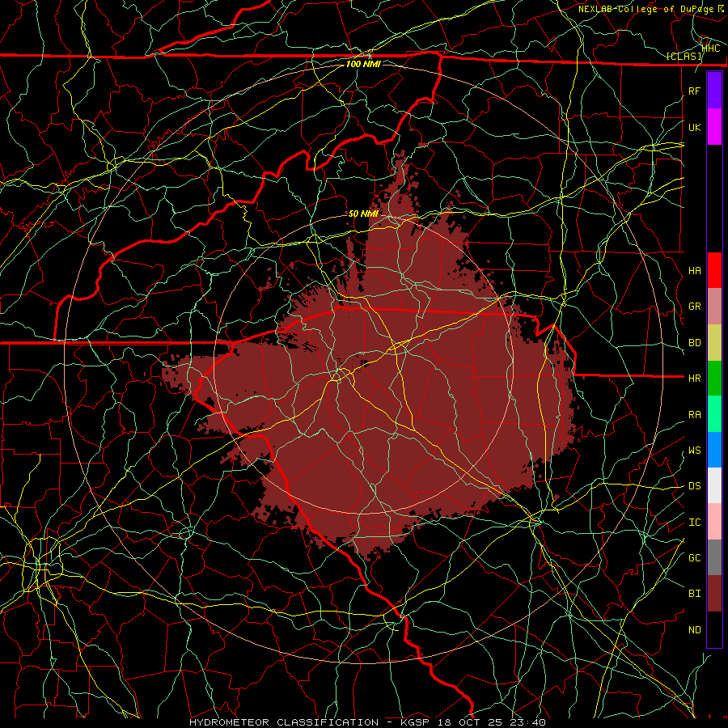Click the ND black legend swatch

(x=714, y=629)
